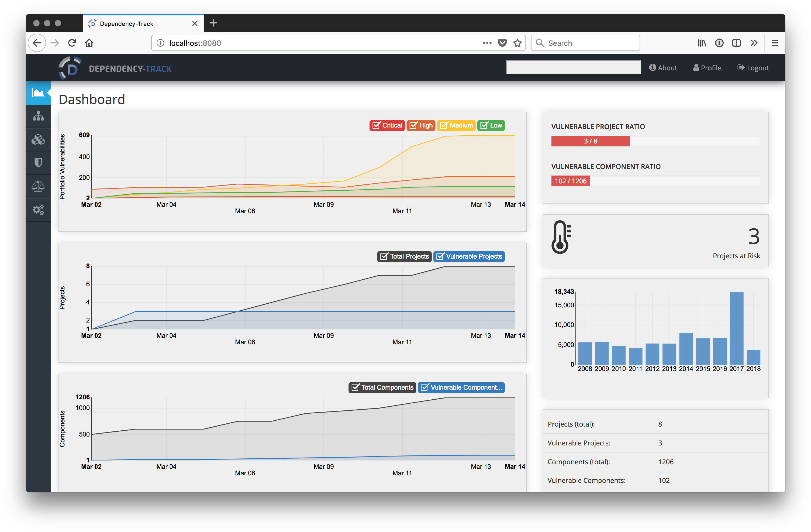Bookmark page with the star icon
Screen dimensions: 811x532
coord(517,43)
